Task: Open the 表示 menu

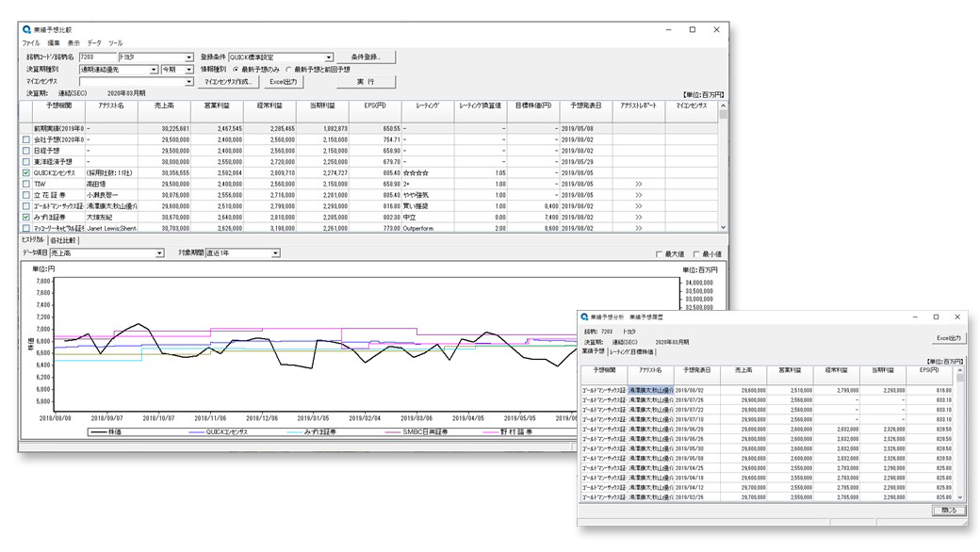Action: [x=73, y=43]
